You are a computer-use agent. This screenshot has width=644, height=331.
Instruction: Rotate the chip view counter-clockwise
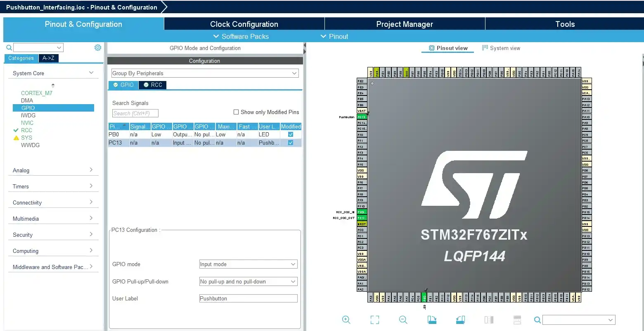pyautogui.click(x=460, y=319)
